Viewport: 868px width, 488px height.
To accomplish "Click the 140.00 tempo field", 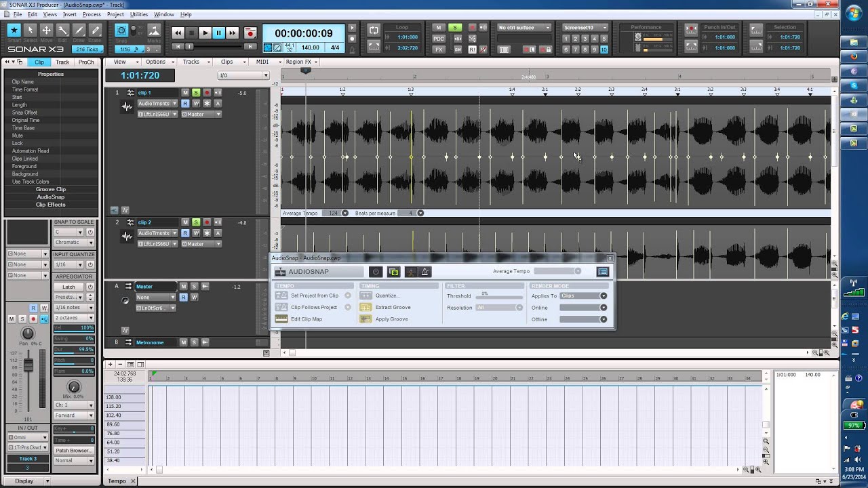I will click(311, 48).
